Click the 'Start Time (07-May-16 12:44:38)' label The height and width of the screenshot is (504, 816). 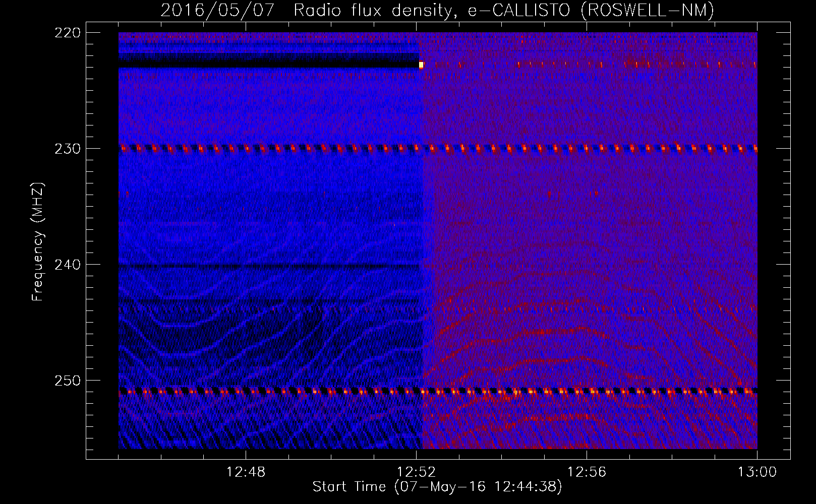click(x=437, y=487)
